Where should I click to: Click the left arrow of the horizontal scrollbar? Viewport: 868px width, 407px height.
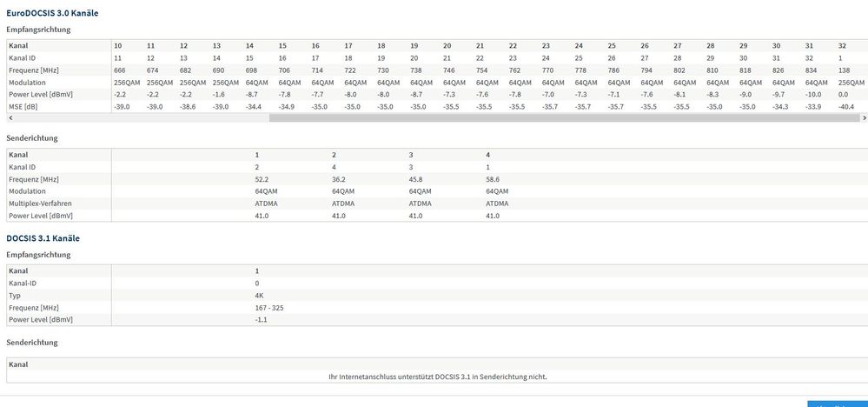(10, 118)
